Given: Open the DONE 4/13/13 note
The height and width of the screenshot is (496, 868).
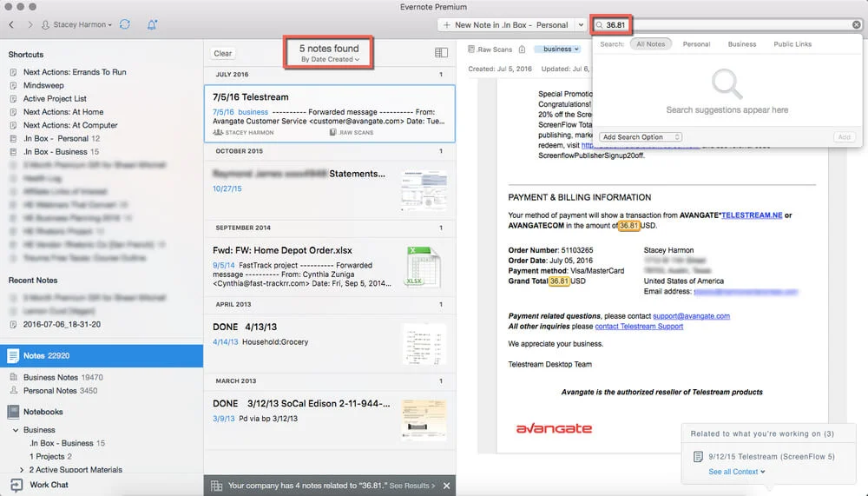Looking at the screenshot, I should [329, 343].
